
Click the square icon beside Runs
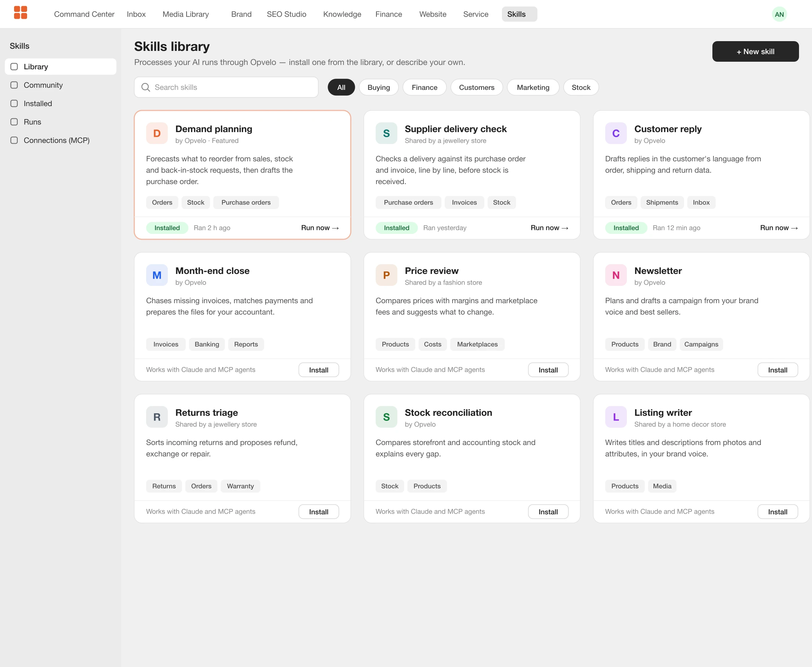pos(14,122)
